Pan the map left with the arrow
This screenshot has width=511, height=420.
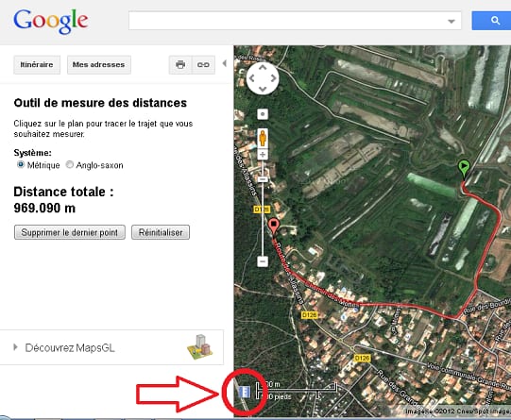[x=251, y=78]
